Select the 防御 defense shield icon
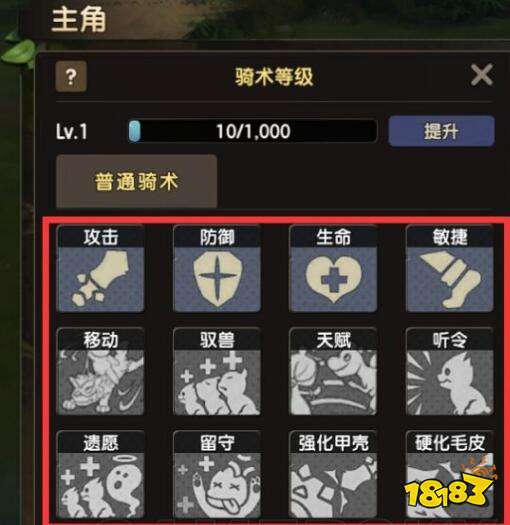510x525 pixels. 217,269
